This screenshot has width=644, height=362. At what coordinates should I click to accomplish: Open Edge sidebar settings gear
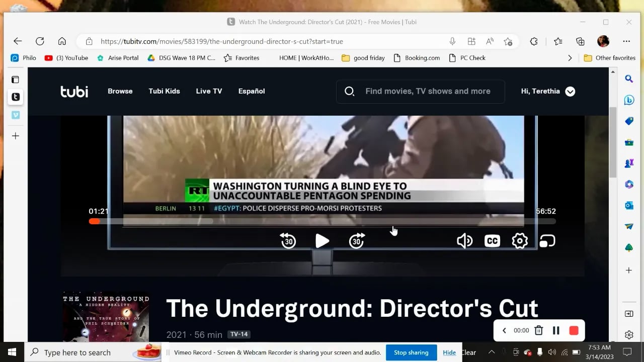coord(629,335)
